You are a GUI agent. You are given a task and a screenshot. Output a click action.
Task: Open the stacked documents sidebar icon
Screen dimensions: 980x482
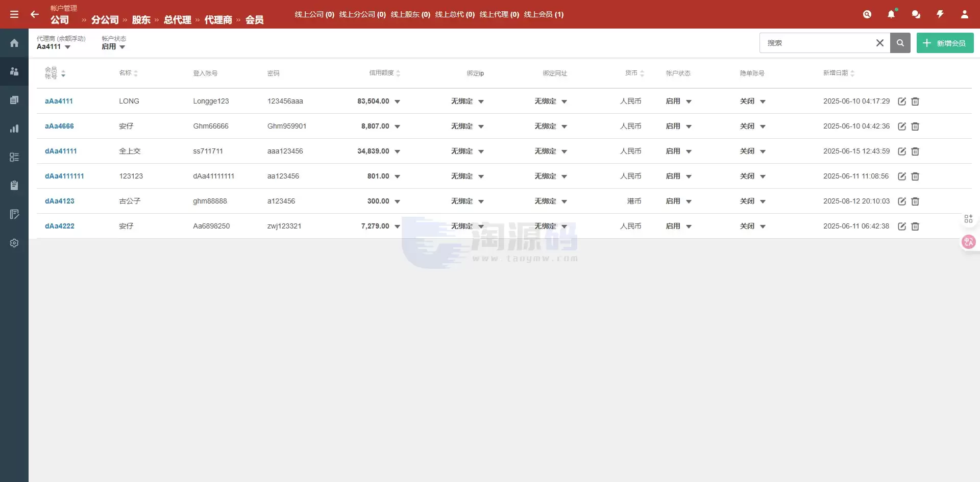(14, 100)
